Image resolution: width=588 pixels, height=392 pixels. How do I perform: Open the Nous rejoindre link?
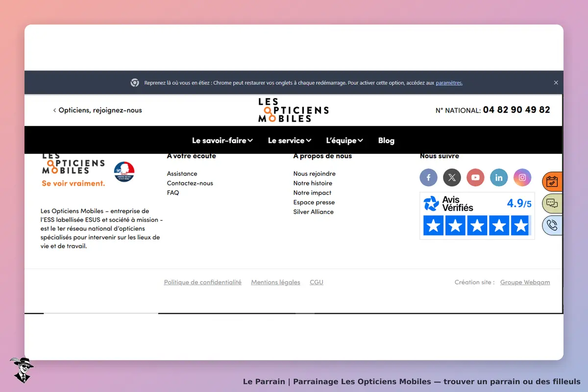[x=315, y=173]
